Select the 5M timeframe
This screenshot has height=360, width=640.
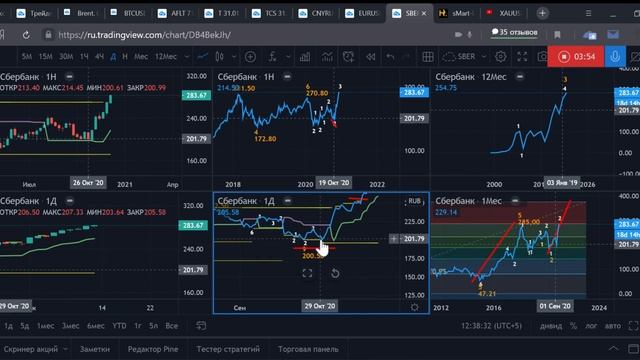(27, 57)
